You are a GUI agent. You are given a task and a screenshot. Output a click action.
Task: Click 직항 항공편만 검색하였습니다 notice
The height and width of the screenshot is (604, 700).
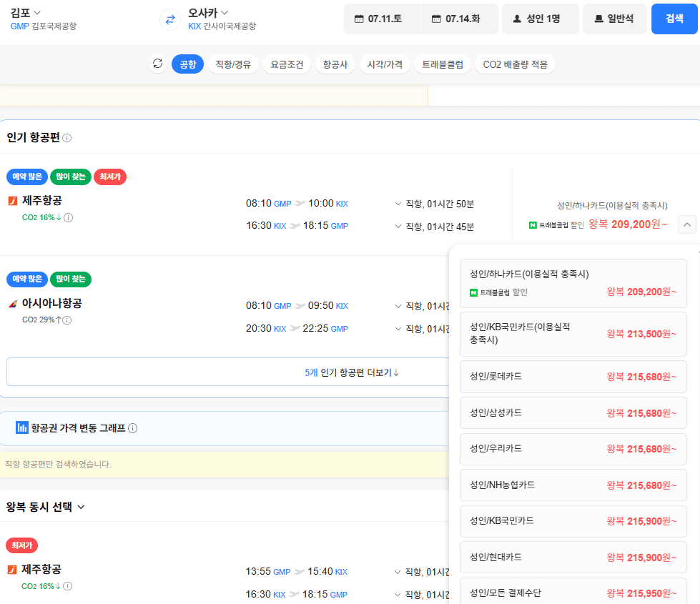[x=58, y=465]
